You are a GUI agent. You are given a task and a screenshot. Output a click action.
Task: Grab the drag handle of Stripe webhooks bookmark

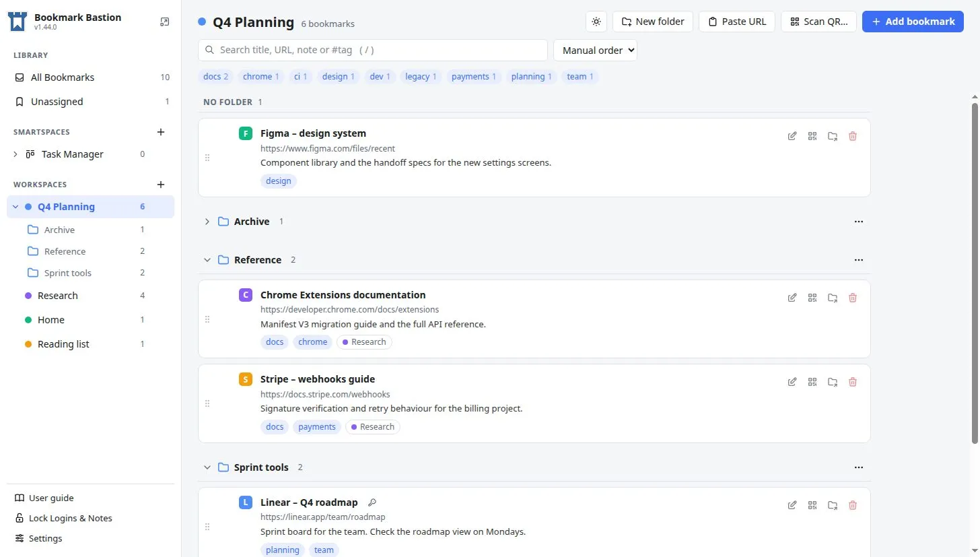coord(207,403)
